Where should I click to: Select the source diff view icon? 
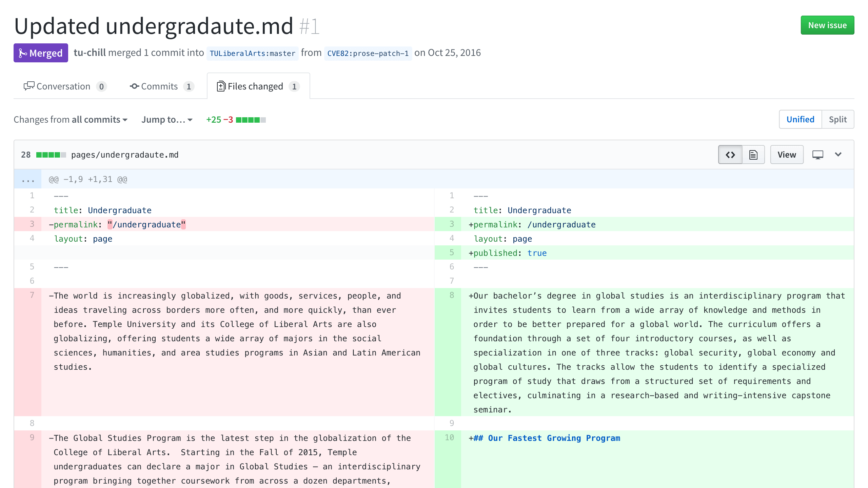point(730,155)
